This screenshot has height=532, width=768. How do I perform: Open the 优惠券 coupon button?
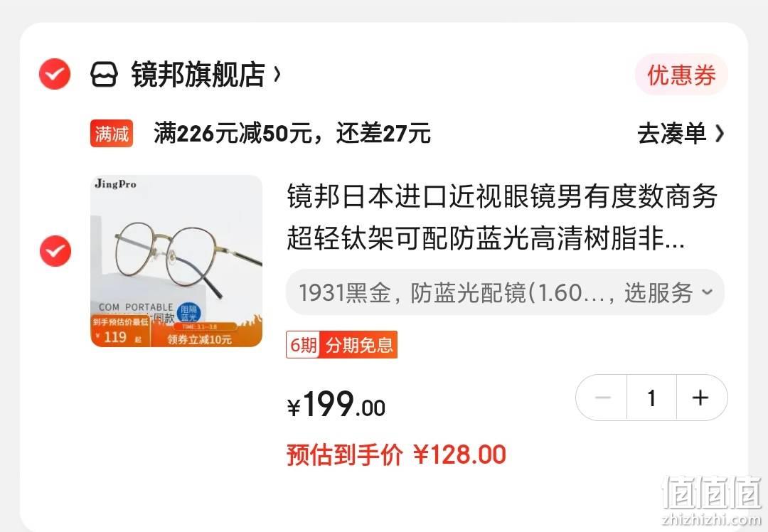681,75
